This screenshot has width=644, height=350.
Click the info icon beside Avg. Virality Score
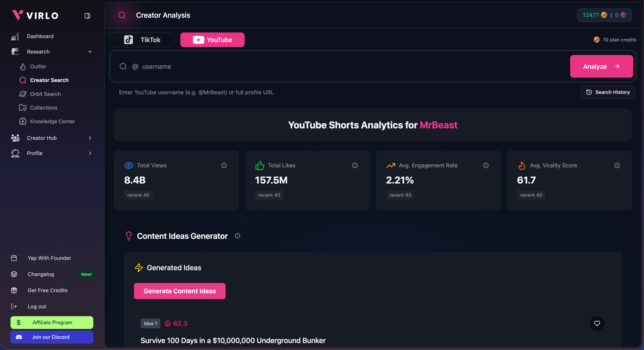[x=617, y=166]
